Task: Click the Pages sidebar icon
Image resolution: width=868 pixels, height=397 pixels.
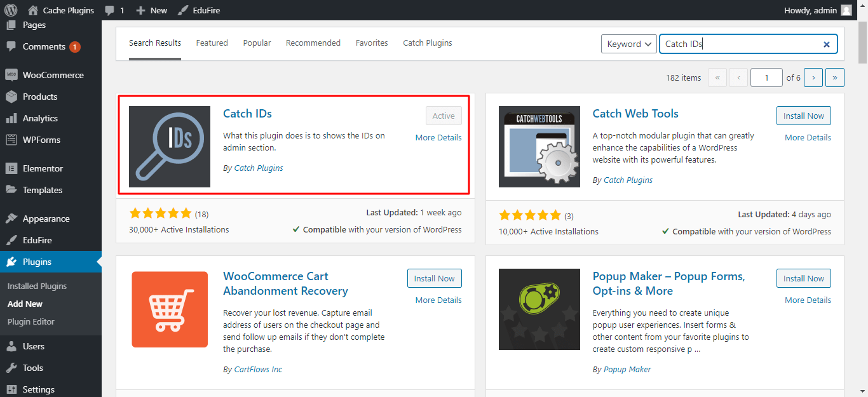Action: click(11, 25)
